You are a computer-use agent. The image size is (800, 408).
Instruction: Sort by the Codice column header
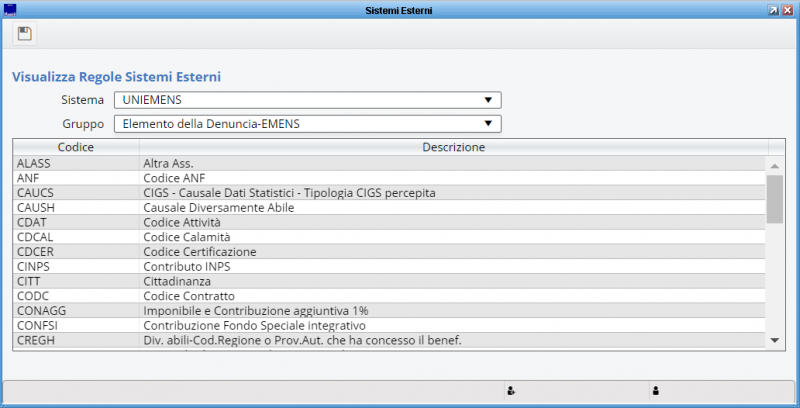76,147
